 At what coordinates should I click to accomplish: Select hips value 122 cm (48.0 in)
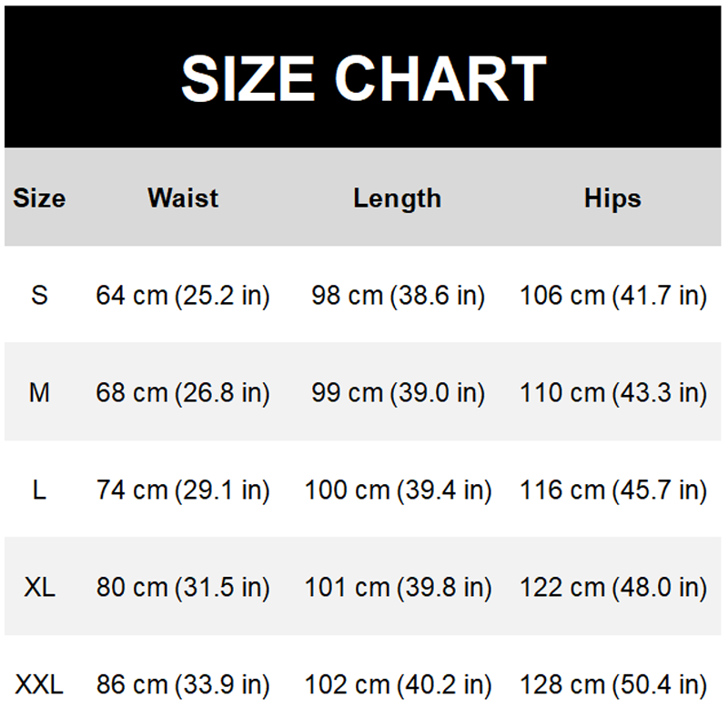click(613, 588)
